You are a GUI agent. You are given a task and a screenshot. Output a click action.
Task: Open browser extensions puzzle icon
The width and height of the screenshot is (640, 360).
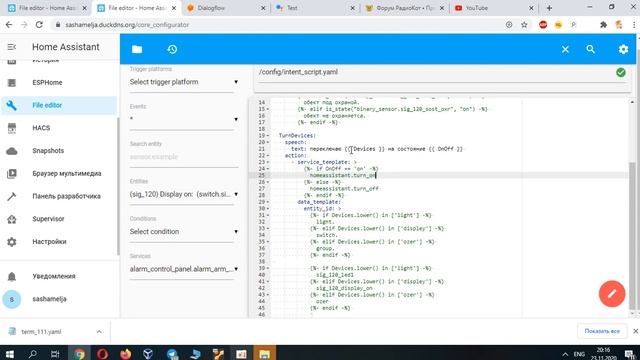click(603, 25)
